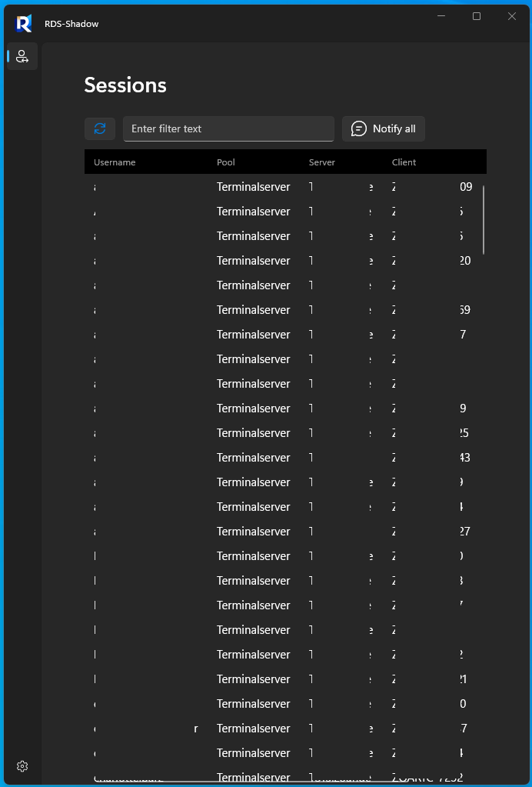Click the Notify all button
The width and height of the screenshot is (532, 787).
click(384, 128)
